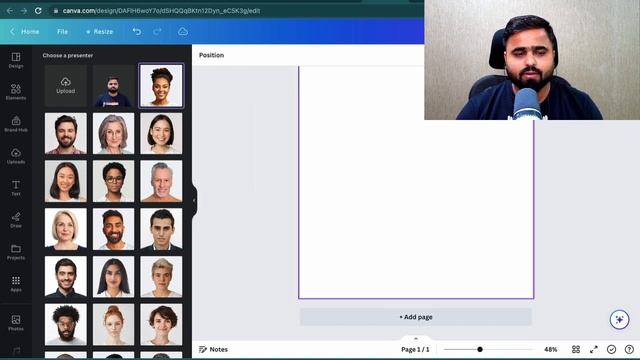This screenshot has width=640, height=360.
Task: Click the browser forward arrow
Action: click(x=24, y=11)
